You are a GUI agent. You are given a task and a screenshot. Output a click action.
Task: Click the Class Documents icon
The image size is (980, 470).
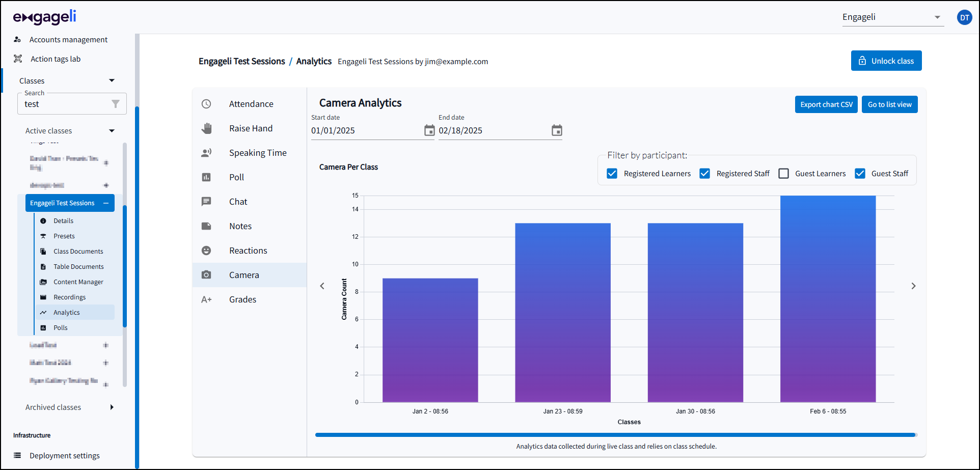pyautogui.click(x=43, y=252)
